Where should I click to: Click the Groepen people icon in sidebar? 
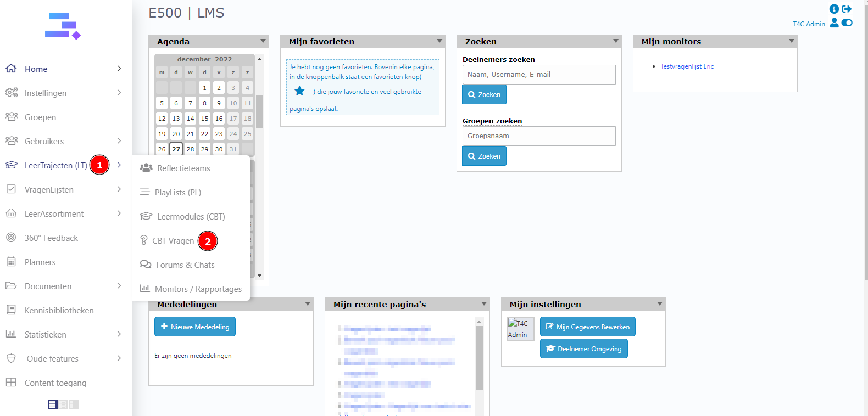tap(11, 117)
